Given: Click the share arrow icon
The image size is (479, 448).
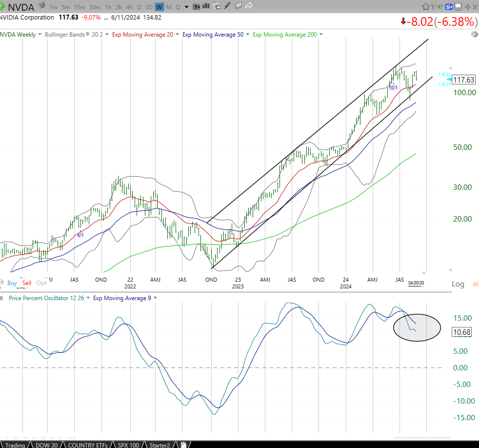Looking at the screenshot, I should click(x=249, y=5).
